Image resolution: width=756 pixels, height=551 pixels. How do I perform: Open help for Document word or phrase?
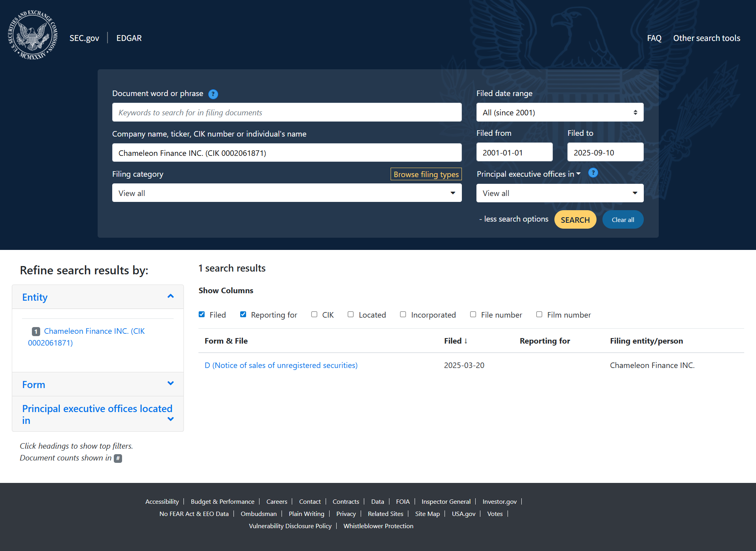pyautogui.click(x=213, y=94)
